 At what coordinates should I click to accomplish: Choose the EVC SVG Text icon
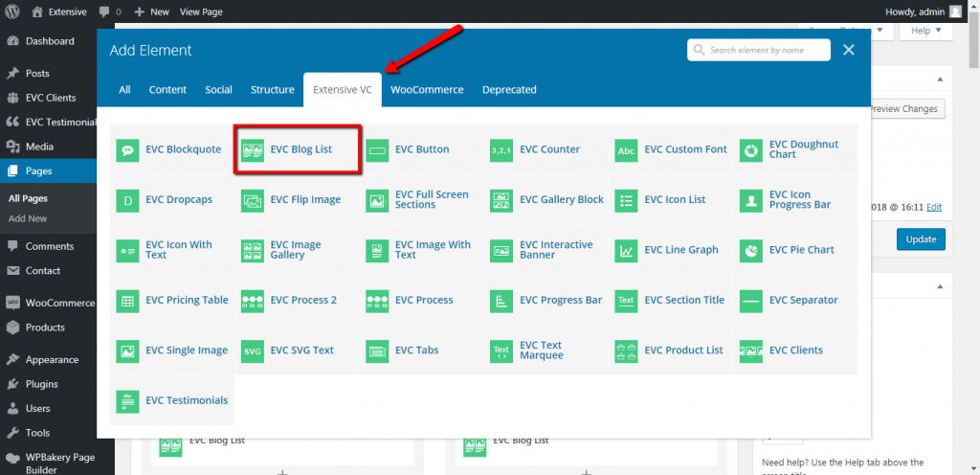click(x=253, y=351)
